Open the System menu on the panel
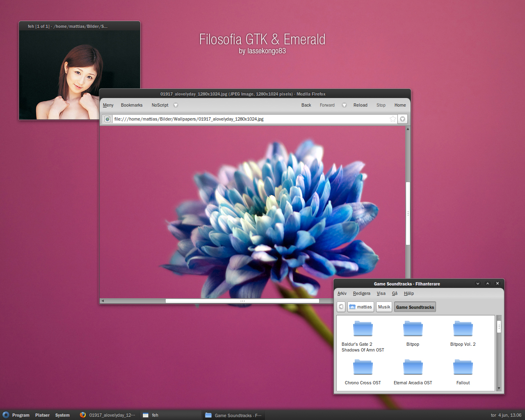This screenshot has width=525, height=420. (x=62, y=415)
